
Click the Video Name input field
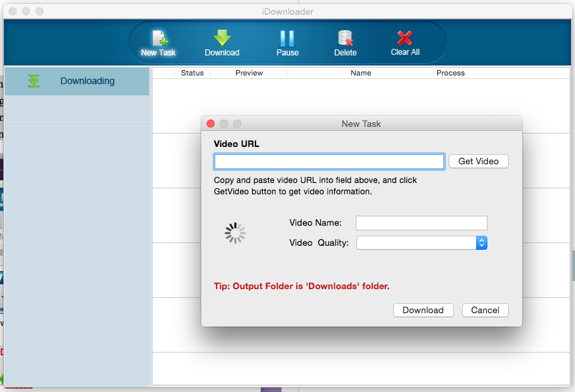(421, 223)
